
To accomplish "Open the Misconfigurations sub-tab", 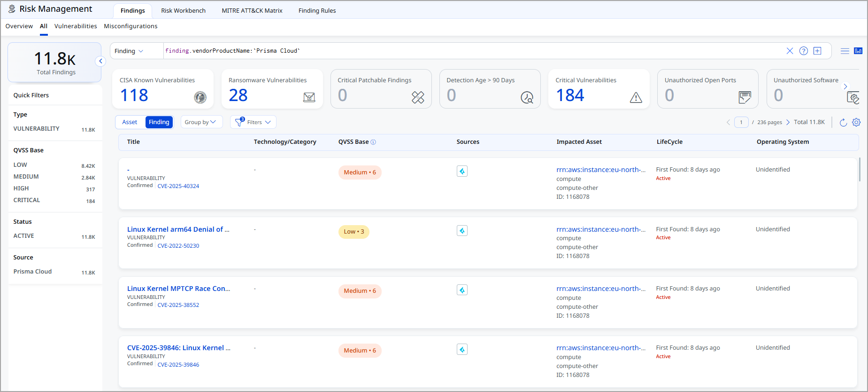I will [x=131, y=26].
